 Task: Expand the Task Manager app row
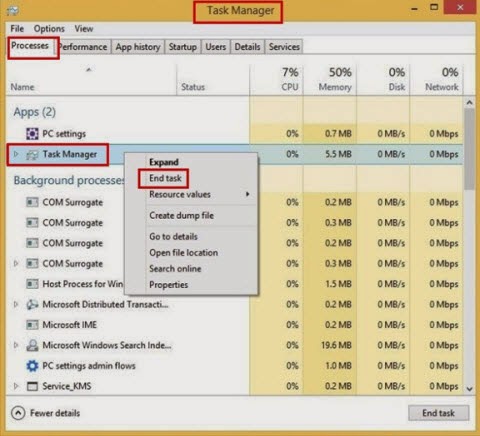16,154
